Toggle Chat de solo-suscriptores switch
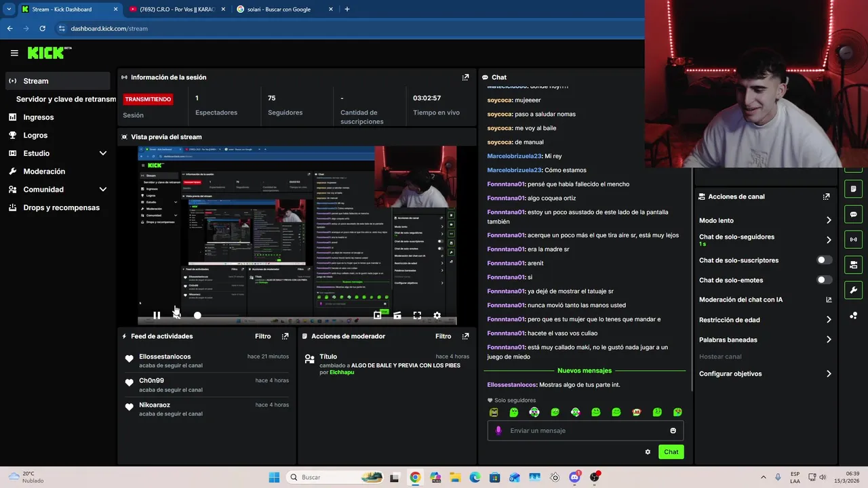The height and width of the screenshot is (488, 868). point(825,260)
